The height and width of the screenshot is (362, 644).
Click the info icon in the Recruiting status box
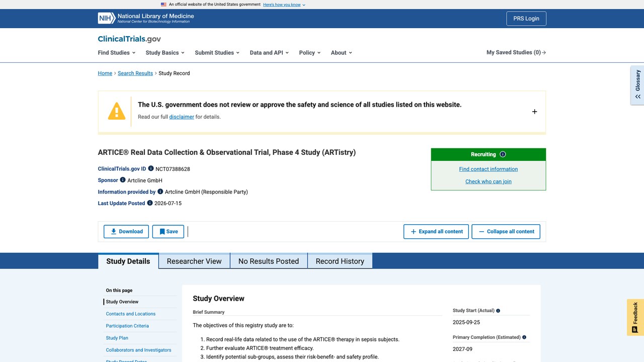pos(503,154)
